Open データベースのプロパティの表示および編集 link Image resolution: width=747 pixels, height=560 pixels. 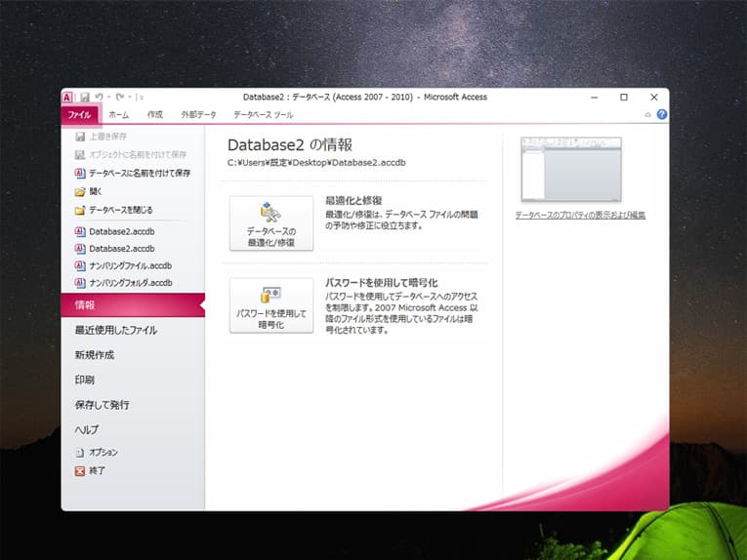pos(580,215)
